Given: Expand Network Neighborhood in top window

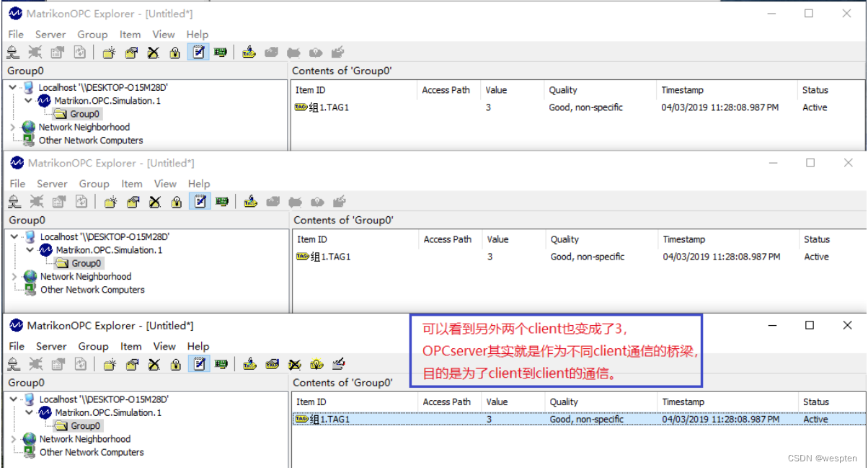Looking at the screenshot, I should 13,128.
